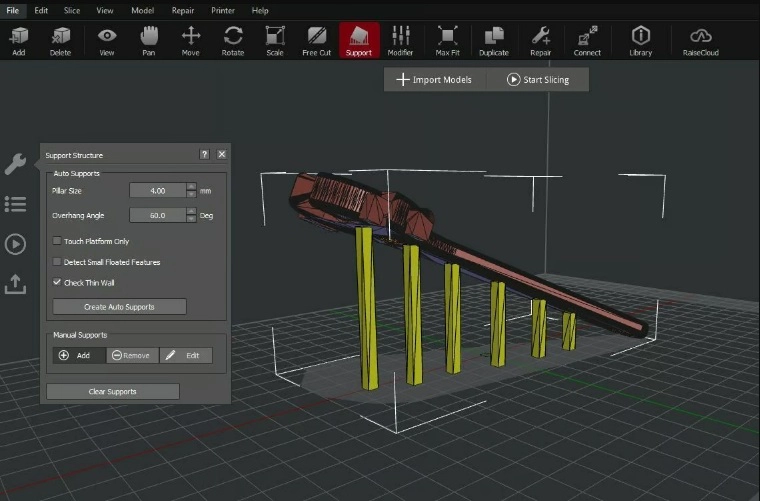The height and width of the screenshot is (501, 760).
Task: Select the tallest yellow support pillar
Action: point(366,310)
